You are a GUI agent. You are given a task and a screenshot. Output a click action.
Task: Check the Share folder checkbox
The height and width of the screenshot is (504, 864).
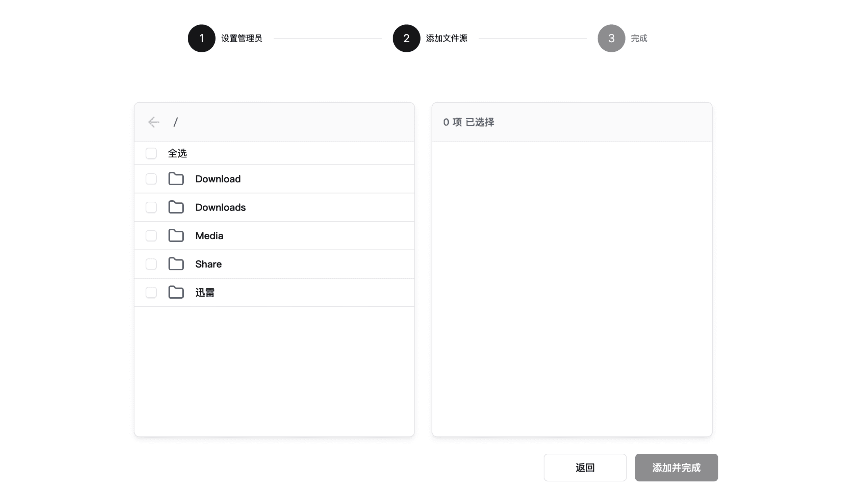[x=151, y=264]
